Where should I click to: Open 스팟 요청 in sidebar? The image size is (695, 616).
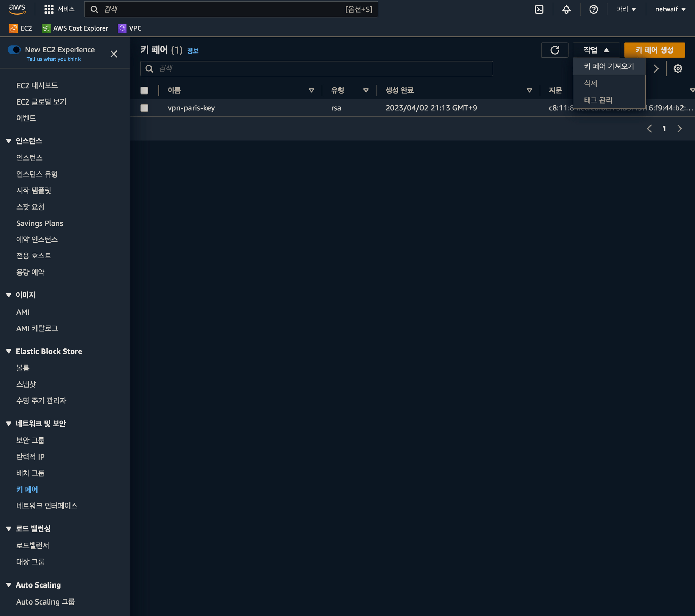[30, 207]
